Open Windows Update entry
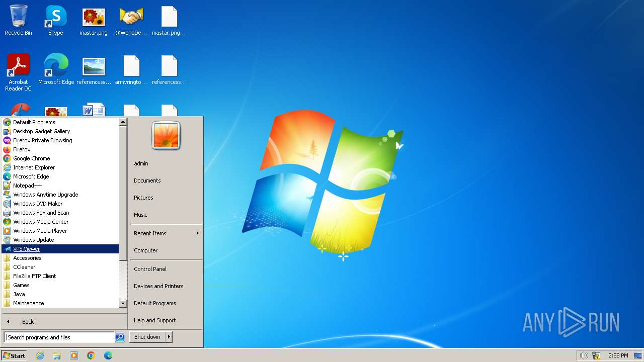This screenshot has width=644, height=362. pos(60,240)
